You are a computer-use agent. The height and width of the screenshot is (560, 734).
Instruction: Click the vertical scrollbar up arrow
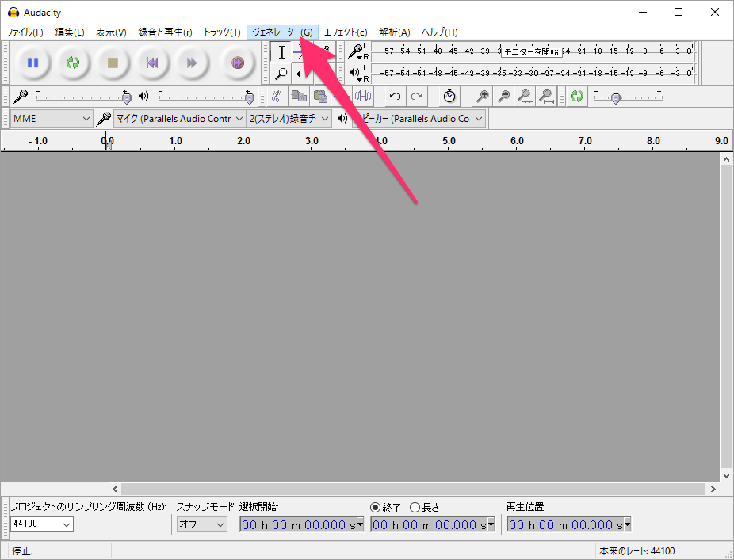pos(726,159)
